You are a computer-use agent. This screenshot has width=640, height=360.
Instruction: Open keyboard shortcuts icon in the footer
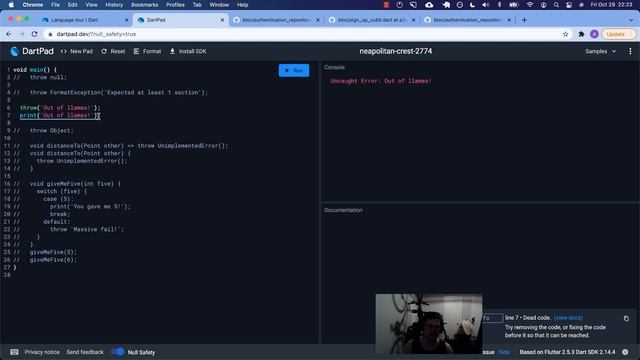point(14,352)
